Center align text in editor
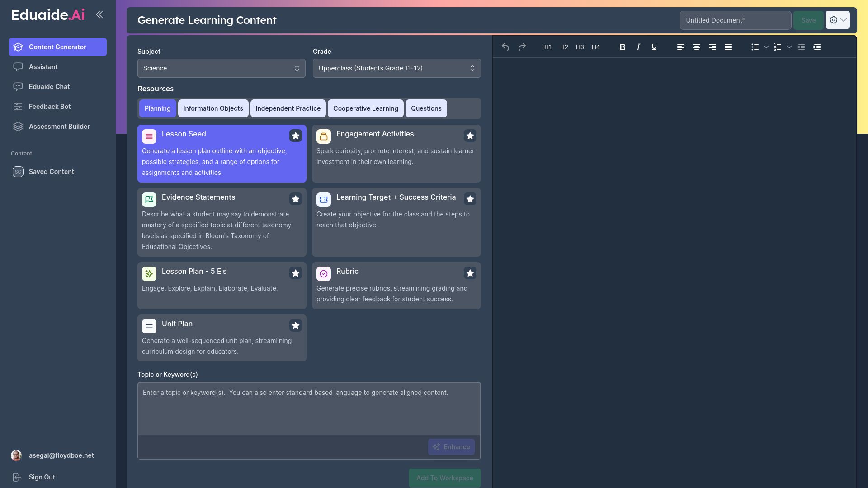 tap(696, 47)
